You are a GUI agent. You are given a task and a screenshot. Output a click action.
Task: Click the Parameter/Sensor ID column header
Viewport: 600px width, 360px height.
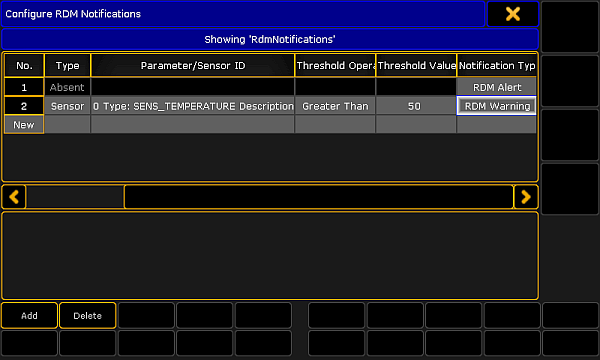(193, 65)
